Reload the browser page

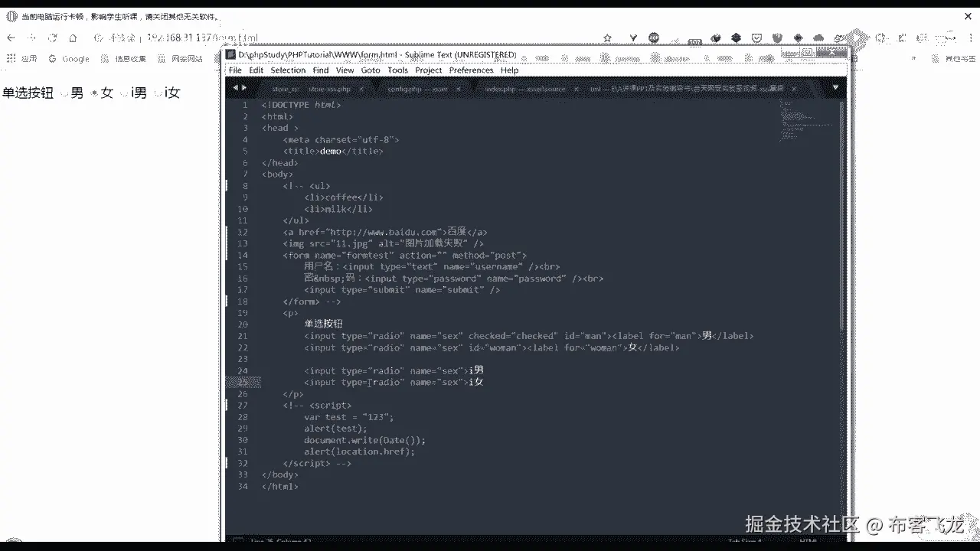coord(53,37)
